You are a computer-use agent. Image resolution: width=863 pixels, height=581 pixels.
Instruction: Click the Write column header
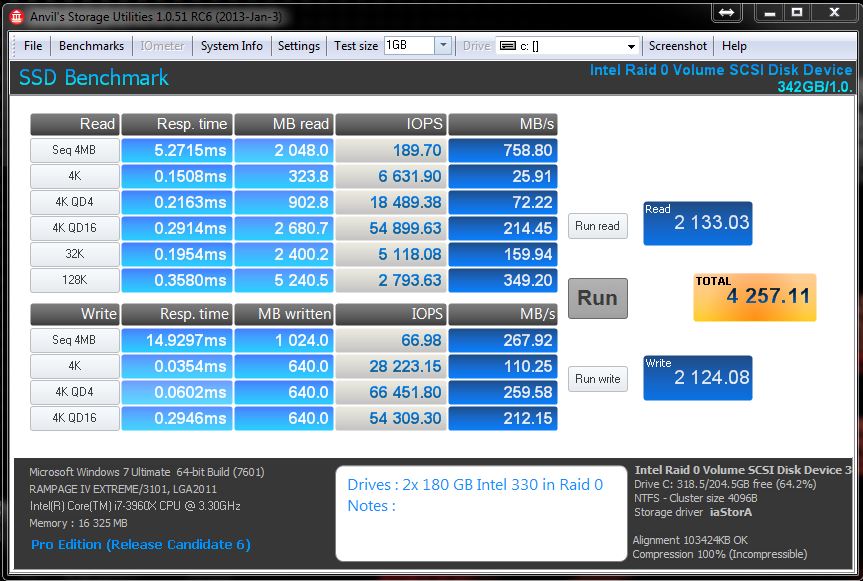tap(74, 314)
